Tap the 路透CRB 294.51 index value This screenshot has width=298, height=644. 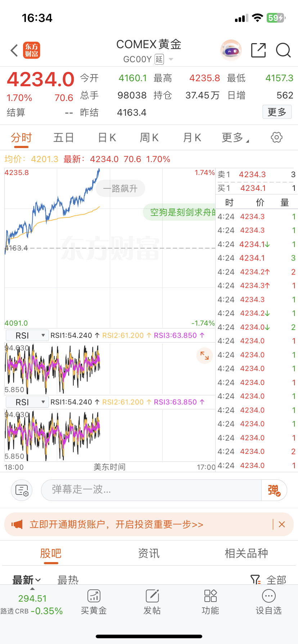click(x=32, y=598)
